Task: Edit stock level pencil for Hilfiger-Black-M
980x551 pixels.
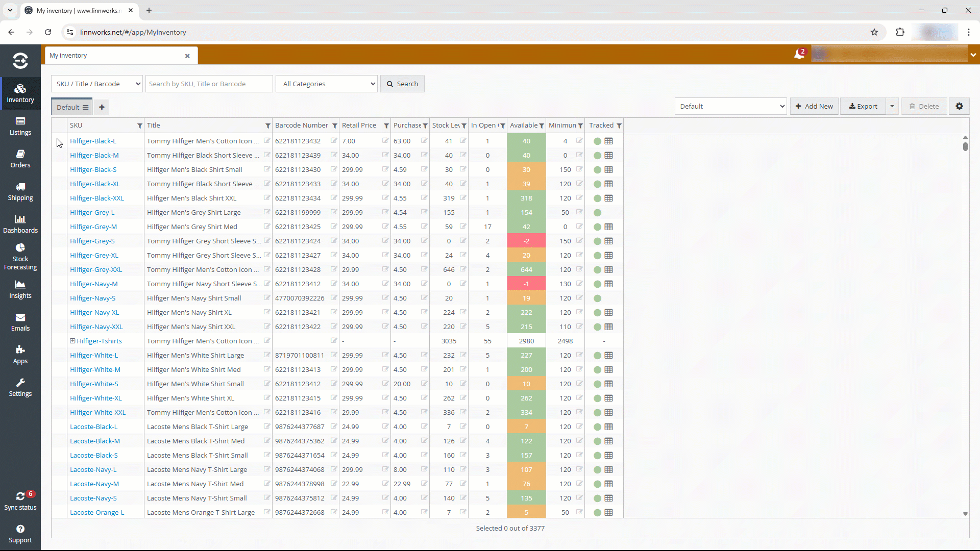Action: click(x=463, y=155)
